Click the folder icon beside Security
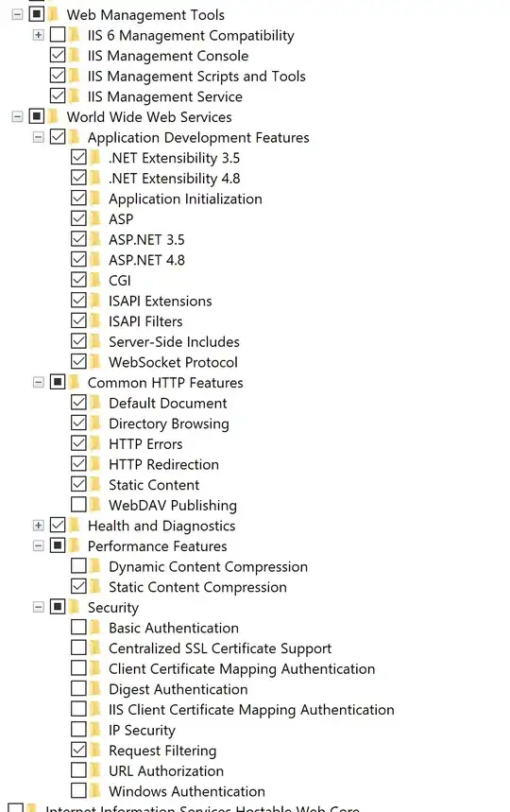The height and width of the screenshot is (812, 510). 74,607
